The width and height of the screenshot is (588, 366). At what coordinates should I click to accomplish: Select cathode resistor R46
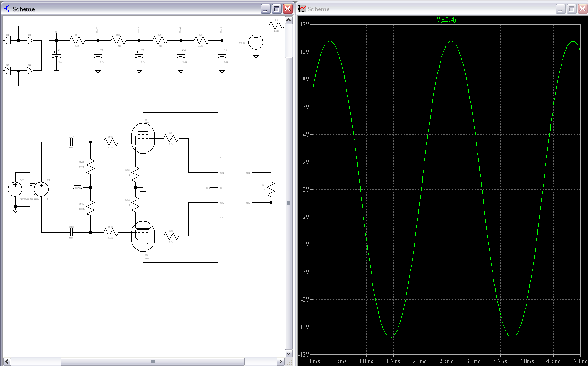[x=135, y=204]
